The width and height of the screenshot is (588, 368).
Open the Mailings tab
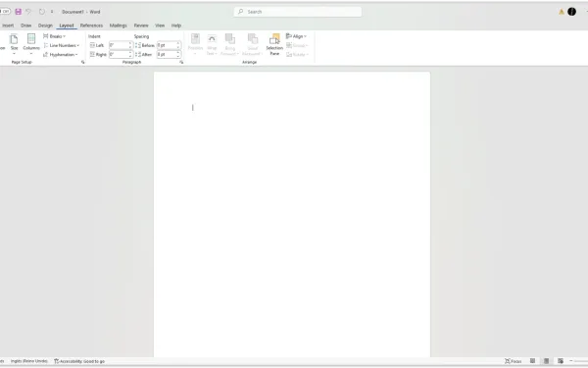(119, 26)
